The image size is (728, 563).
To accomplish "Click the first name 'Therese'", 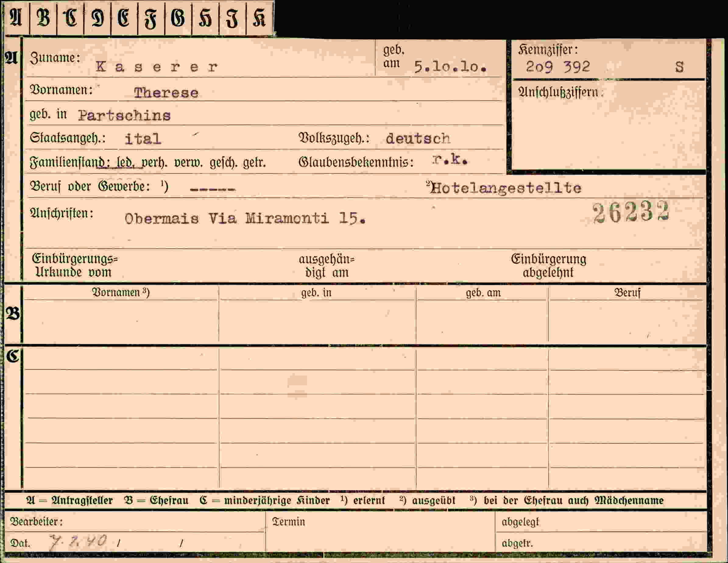I will pos(166,93).
